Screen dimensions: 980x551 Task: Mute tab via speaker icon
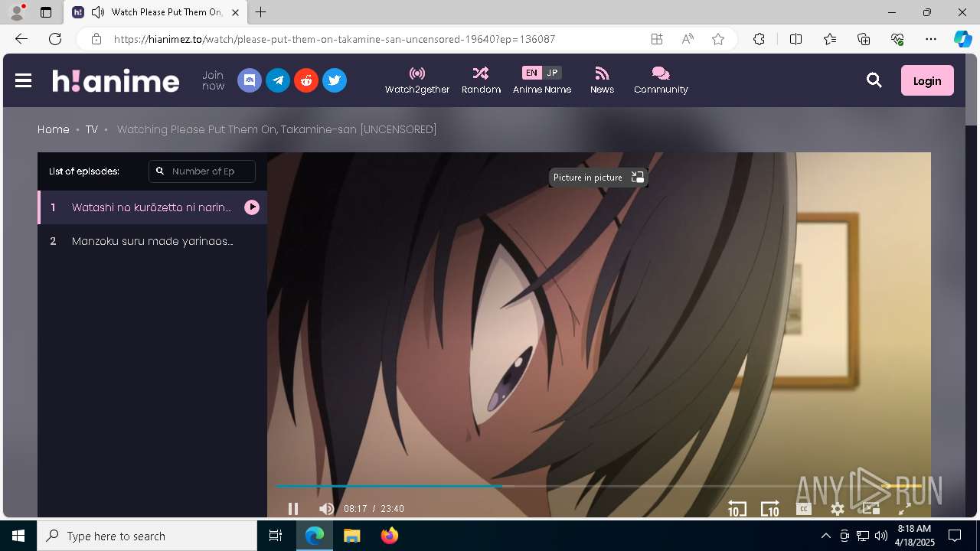(98, 12)
